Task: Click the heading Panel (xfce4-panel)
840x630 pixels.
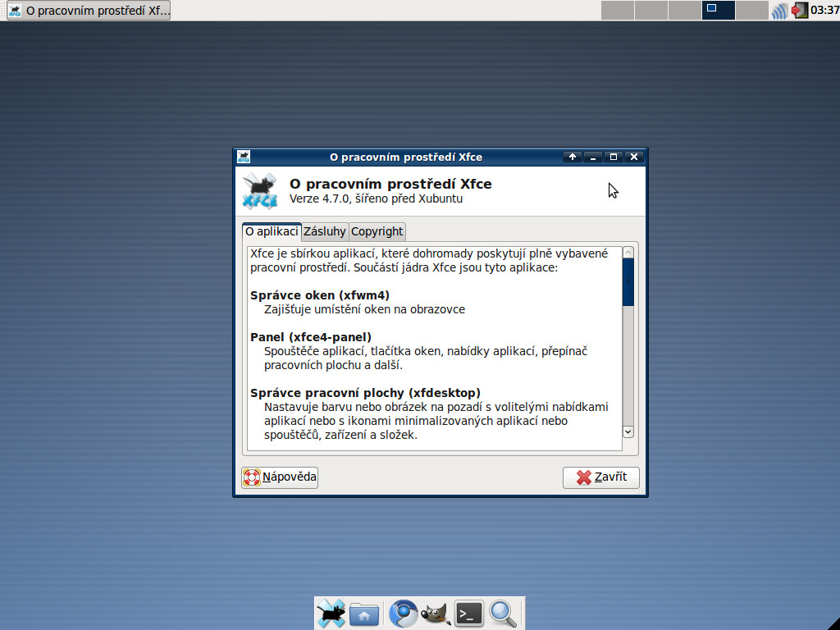Action: click(311, 337)
